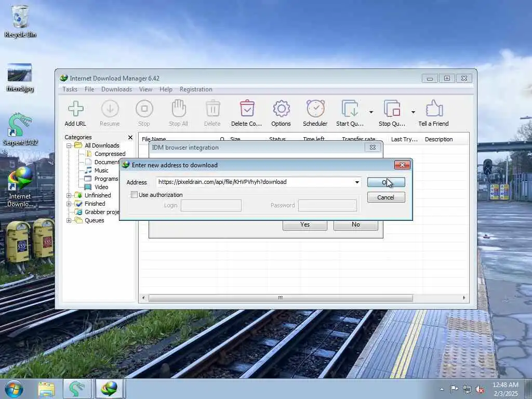Viewport: 532px width, 399px height.
Task: Open Options gear icon
Action: (x=281, y=109)
